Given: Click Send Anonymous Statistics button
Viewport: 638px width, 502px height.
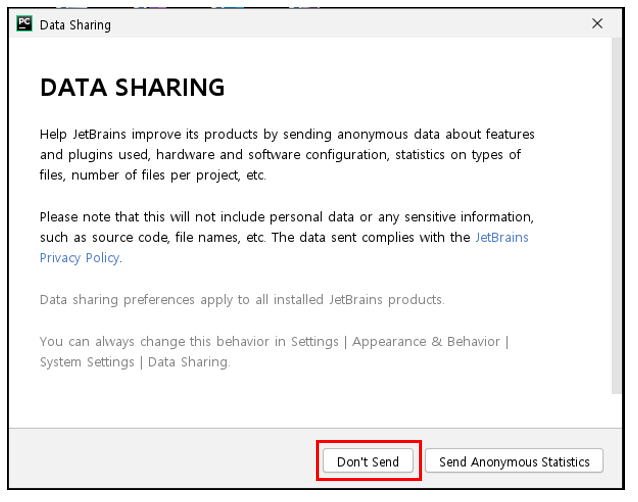Looking at the screenshot, I should [x=514, y=461].
